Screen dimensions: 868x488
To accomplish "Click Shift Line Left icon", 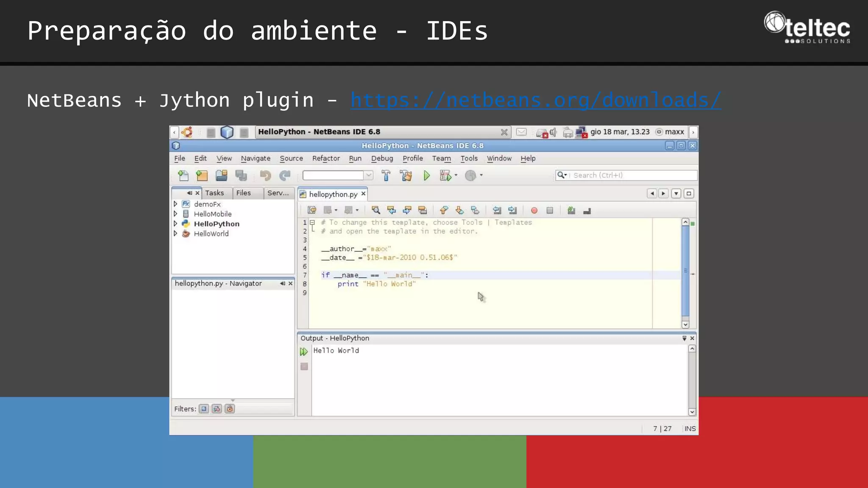I will pyautogui.click(x=497, y=210).
